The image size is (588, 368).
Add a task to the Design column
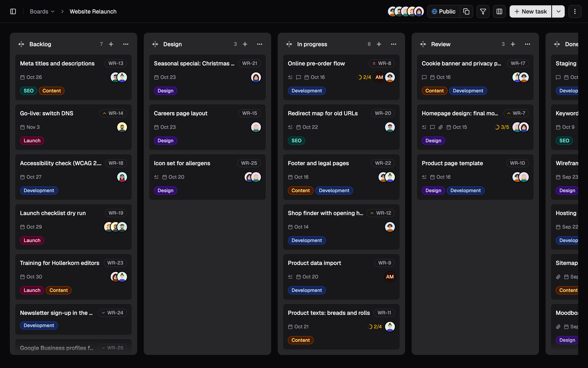pos(245,44)
